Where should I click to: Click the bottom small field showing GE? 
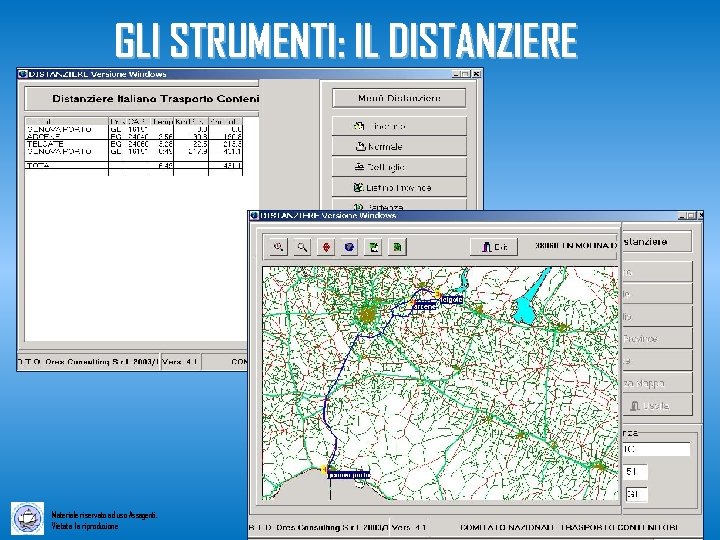pyautogui.click(x=636, y=494)
